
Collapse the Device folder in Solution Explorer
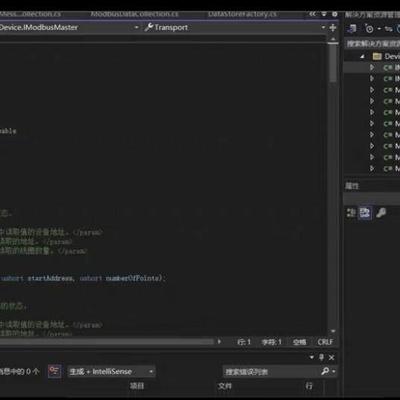click(x=362, y=57)
